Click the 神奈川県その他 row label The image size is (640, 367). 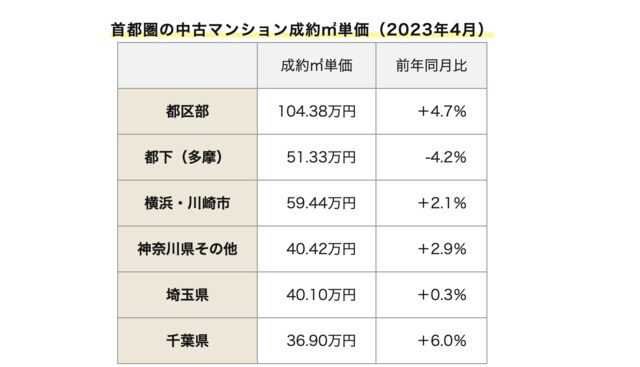click(x=187, y=249)
